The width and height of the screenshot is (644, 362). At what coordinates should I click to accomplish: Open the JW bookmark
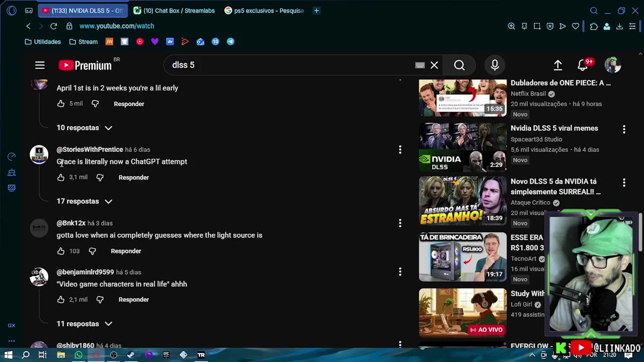(109, 42)
